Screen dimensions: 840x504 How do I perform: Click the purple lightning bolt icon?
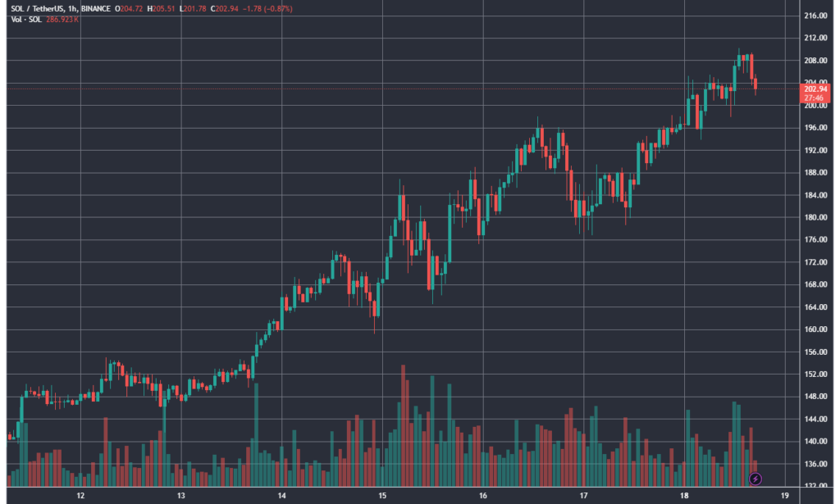coord(756,478)
